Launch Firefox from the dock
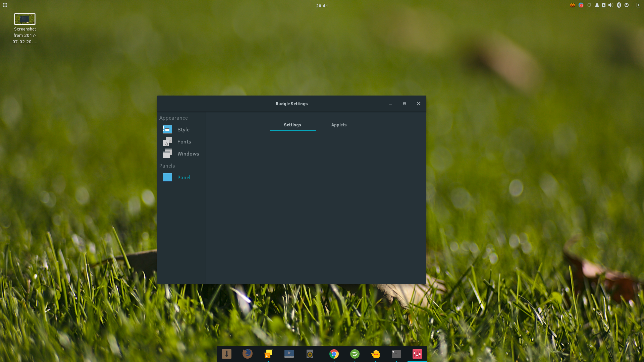644x362 pixels. coord(248,354)
